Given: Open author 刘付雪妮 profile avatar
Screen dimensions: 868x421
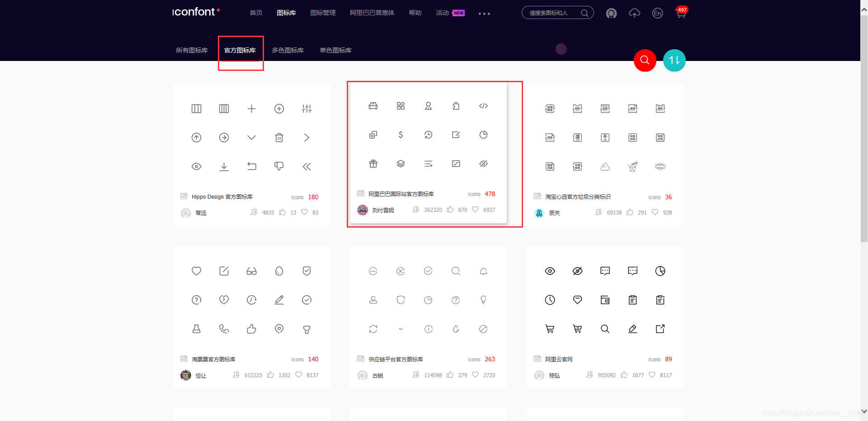Looking at the screenshot, I should [363, 210].
